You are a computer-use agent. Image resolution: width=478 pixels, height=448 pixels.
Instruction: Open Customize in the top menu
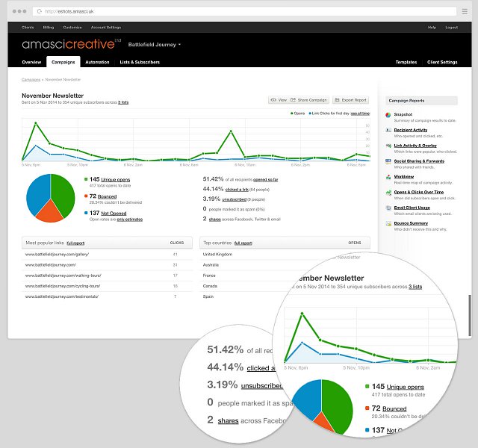pos(72,28)
